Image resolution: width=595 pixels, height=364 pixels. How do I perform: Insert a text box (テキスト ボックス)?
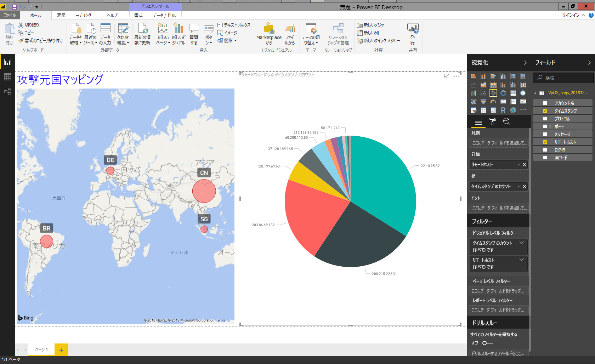click(234, 25)
